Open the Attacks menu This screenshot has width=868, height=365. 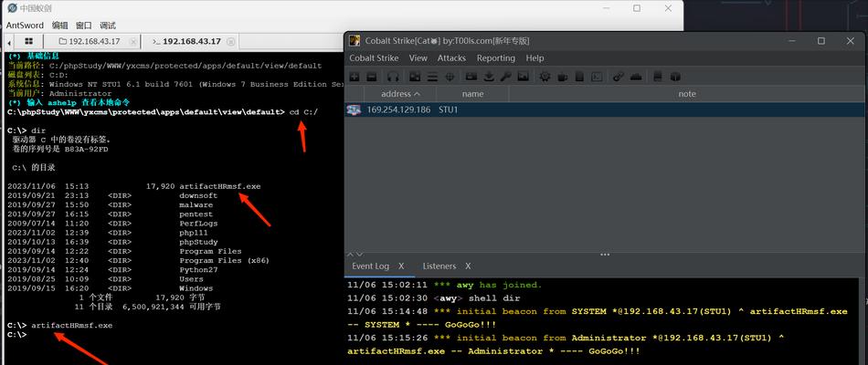coord(451,58)
